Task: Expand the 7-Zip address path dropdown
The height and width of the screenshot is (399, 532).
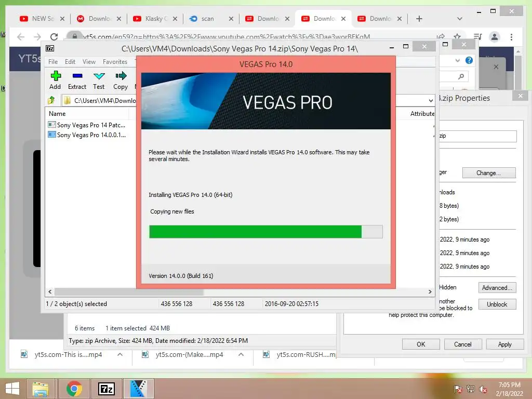Action: pyautogui.click(x=431, y=100)
